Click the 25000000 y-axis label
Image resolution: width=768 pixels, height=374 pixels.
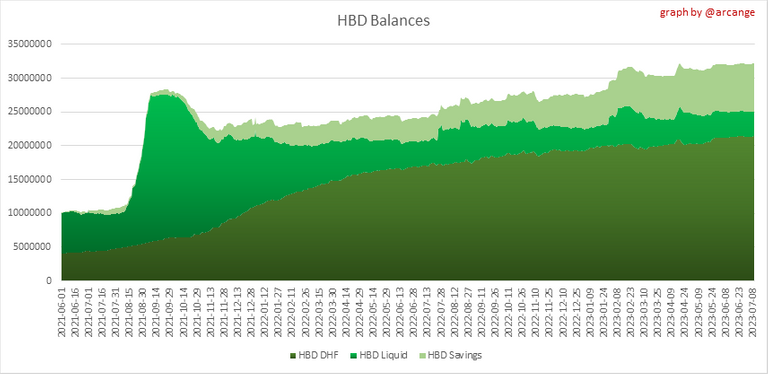point(30,112)
